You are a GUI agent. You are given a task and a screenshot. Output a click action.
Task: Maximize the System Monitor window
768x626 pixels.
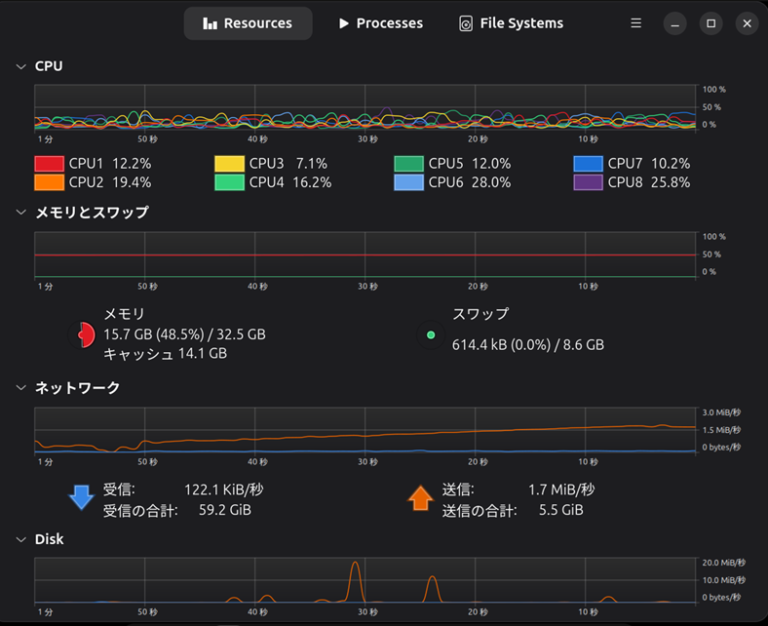(x=711, y=24)
